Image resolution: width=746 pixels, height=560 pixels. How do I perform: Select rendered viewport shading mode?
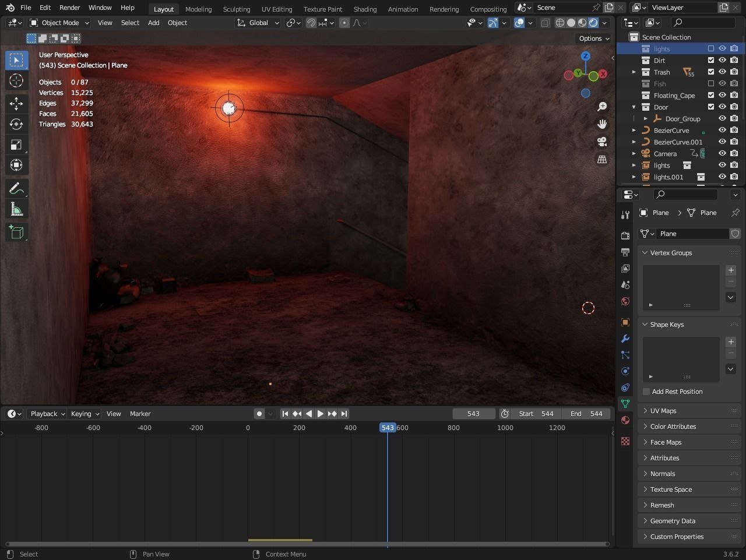[x=593, y=23]
